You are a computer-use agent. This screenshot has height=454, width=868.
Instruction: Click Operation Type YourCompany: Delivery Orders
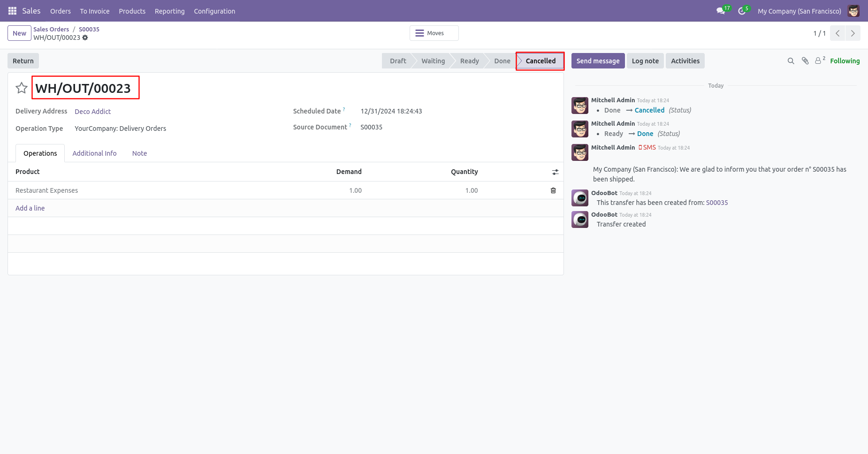point(121,129)
